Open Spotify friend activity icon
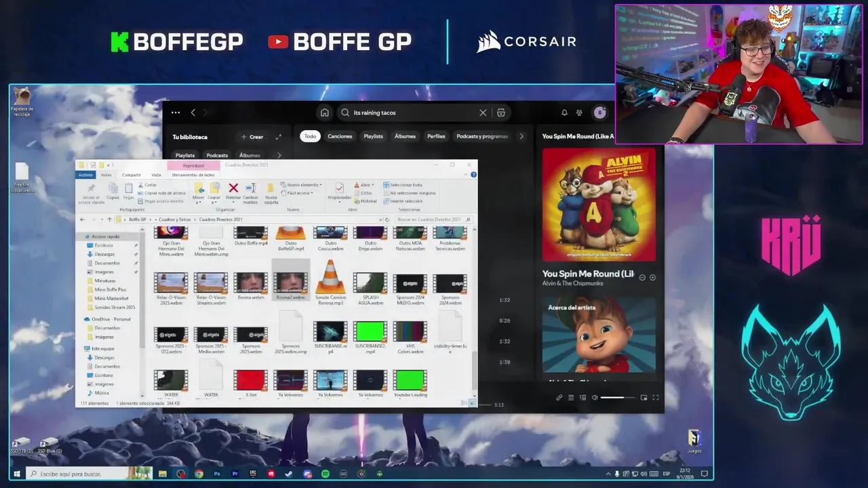Image resolution: width=868 pixels, height=488 pixels. click(x=579, y=113)
